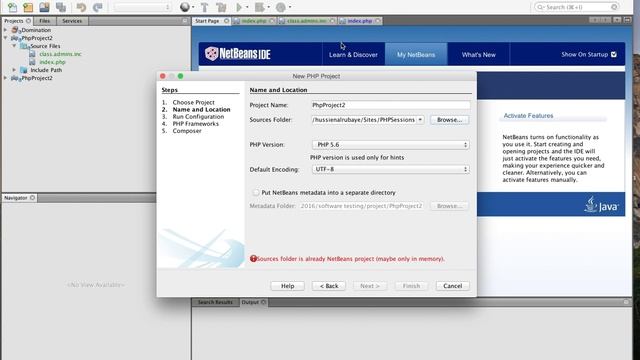Click step text "Run Configuration"
Screen dimensions: 640x360
198,117
